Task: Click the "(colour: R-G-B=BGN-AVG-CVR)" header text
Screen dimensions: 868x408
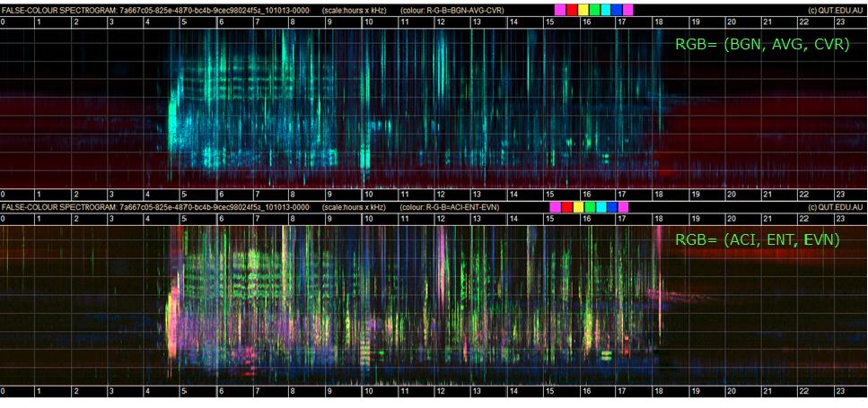Action: [x=452, y=11]
